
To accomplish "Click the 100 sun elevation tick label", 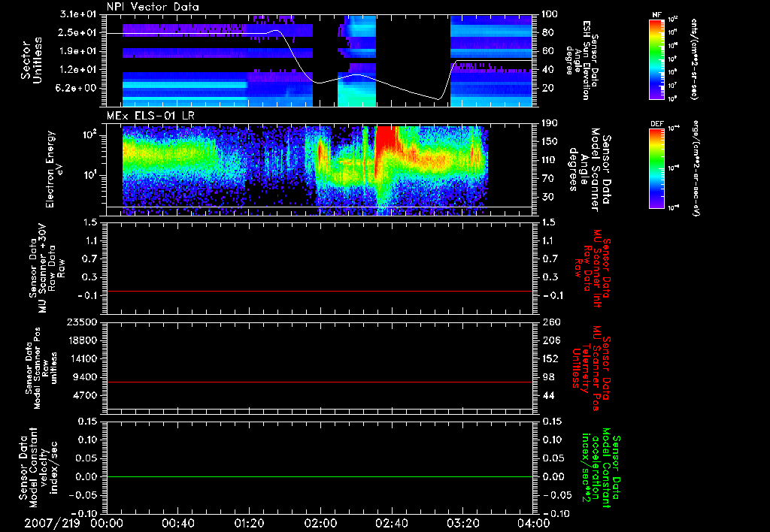I will pyautogui.click(x=550, y=14).
